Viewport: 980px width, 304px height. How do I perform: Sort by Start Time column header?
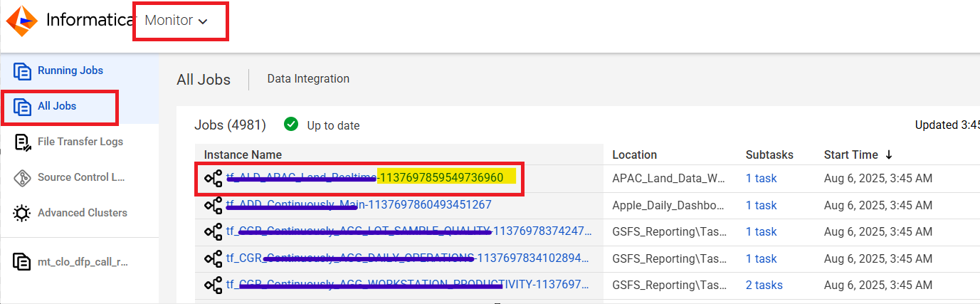pos(851,154)
